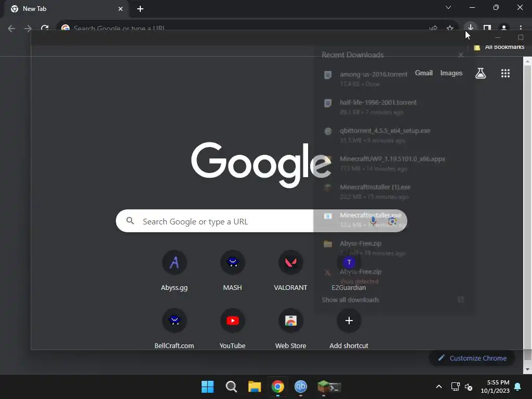Switch to qBittorrent in taskbar

pyautogui.click(x=301, y=387)
